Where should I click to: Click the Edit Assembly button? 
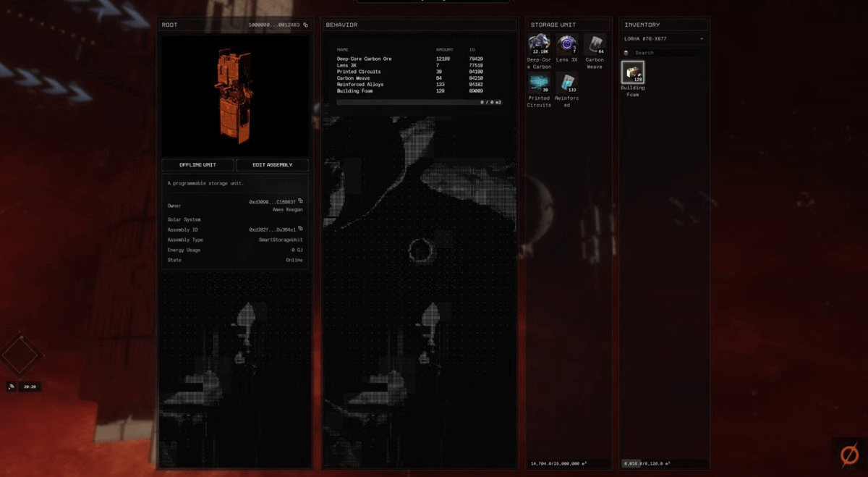pos(273,165)
